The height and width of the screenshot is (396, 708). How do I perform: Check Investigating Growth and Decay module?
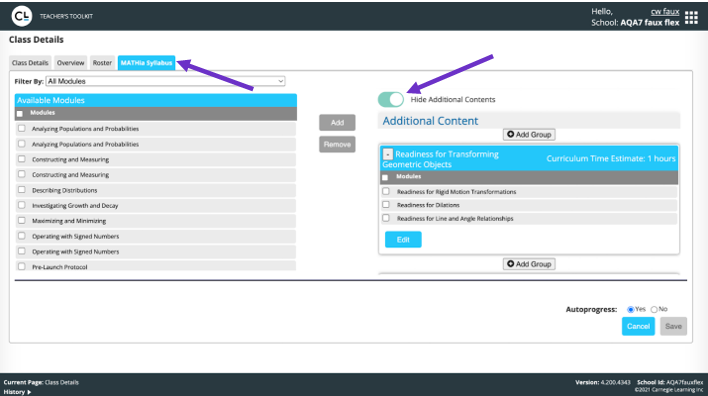click(22, 205)
